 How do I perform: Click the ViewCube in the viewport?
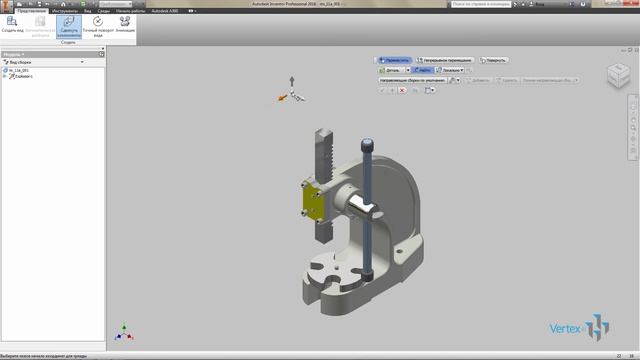(619, 76)
